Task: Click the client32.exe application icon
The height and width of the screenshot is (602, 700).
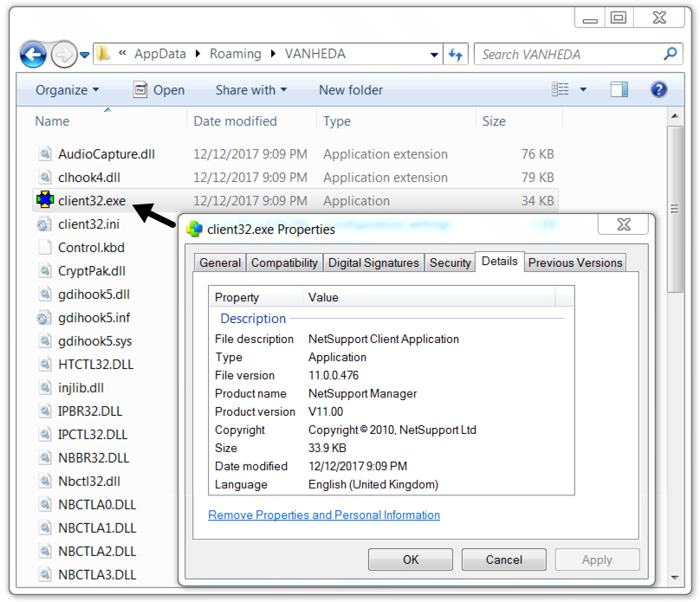Action: [x=45, y=200]
